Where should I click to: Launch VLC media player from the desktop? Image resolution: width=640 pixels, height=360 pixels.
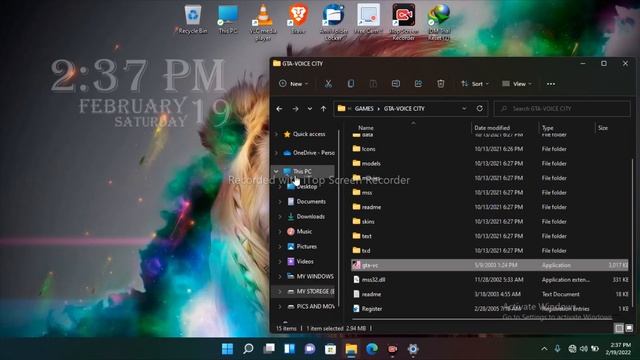pyautogui.click(x=263, y=22)
